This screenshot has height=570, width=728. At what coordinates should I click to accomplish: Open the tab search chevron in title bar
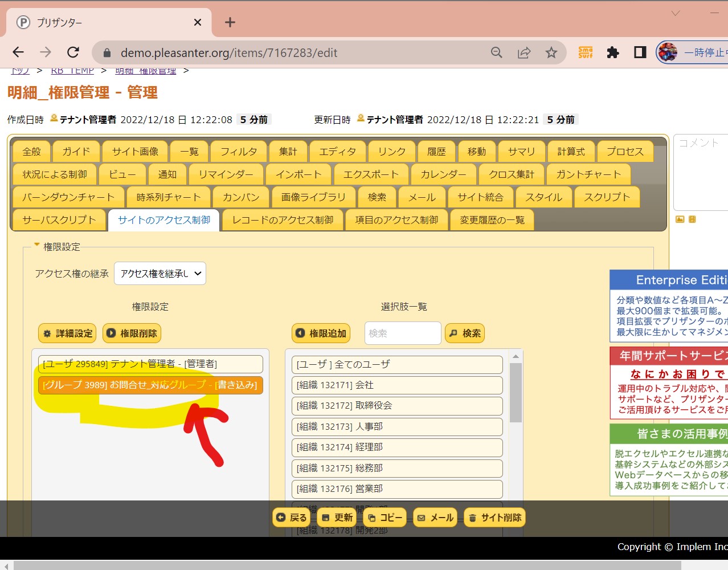pos(676,13)
